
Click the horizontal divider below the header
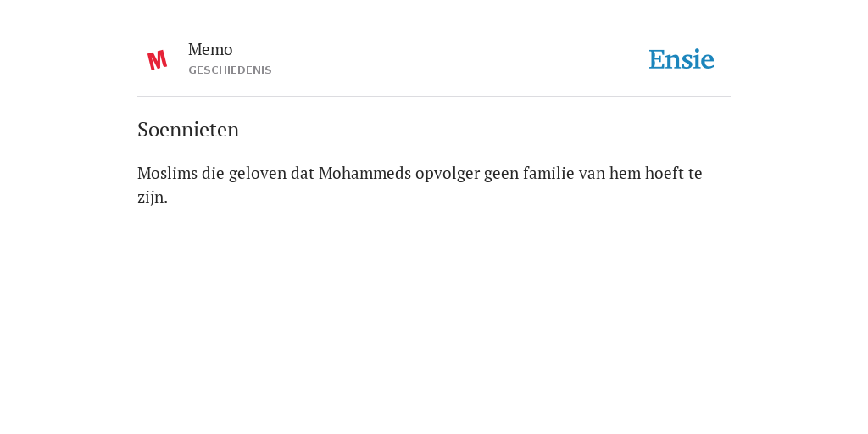[x=434, y=97]
